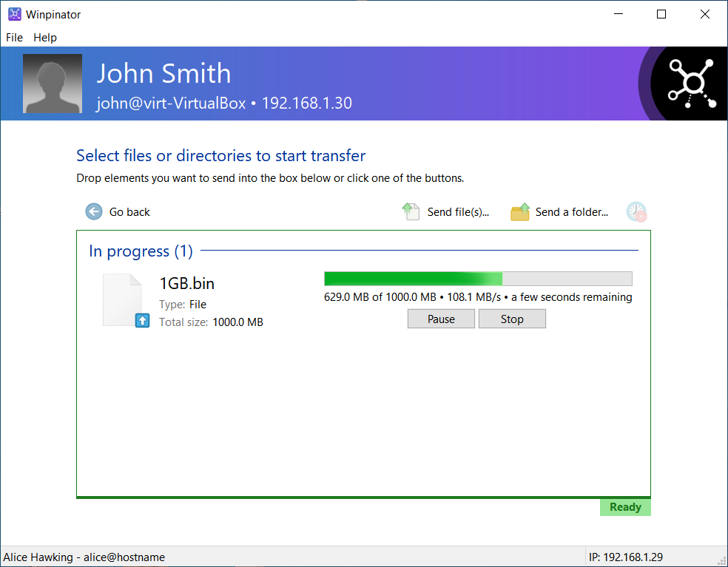Click the Winpinator icon in the title bar

pos(13,13)
